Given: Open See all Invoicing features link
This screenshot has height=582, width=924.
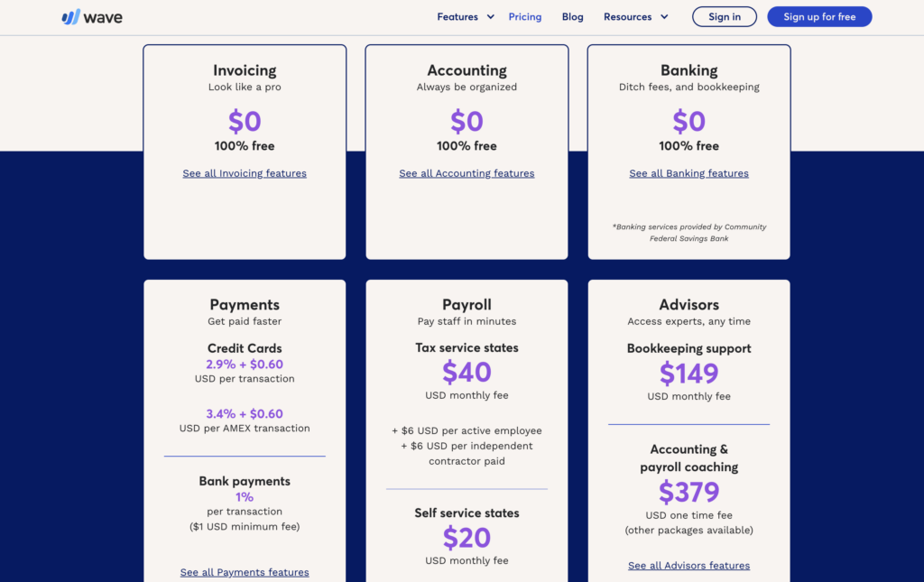Looking at the screenshot, I should [245, 173].
